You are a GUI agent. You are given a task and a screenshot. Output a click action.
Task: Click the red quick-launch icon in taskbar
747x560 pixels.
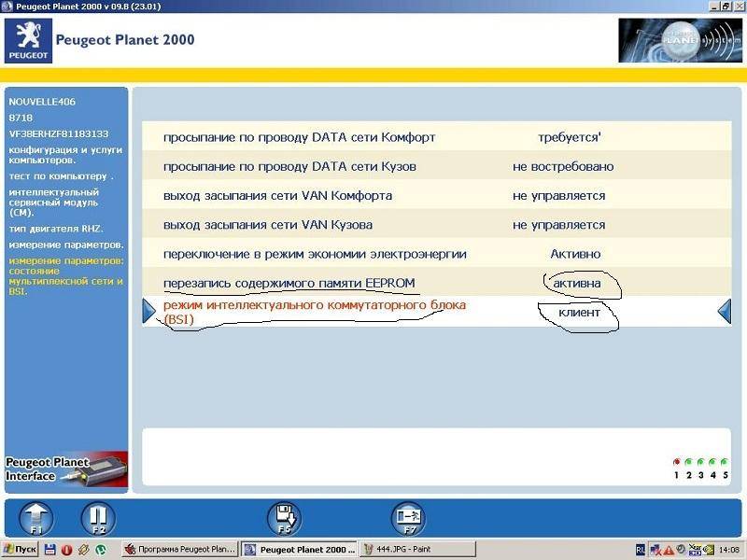pos(66,550)
